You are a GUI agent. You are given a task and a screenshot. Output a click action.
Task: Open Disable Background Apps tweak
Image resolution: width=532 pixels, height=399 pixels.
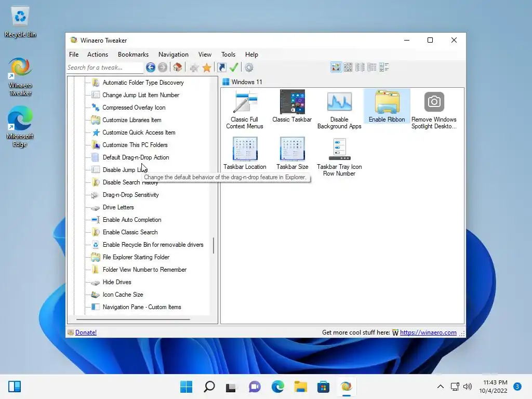pos(339,110)
